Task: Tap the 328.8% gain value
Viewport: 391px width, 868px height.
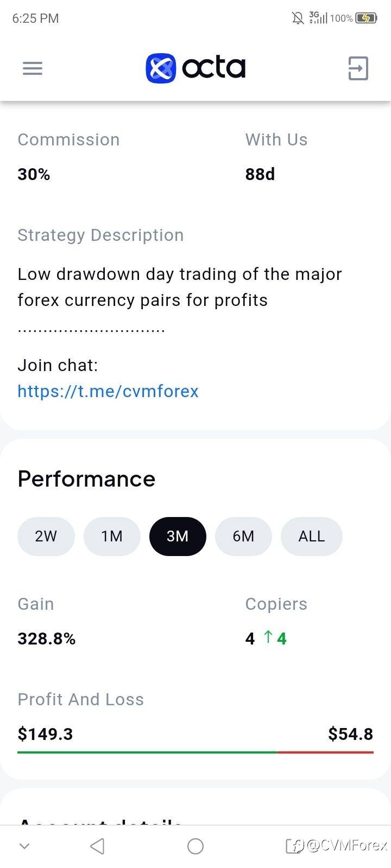Action: click(47, 639)
